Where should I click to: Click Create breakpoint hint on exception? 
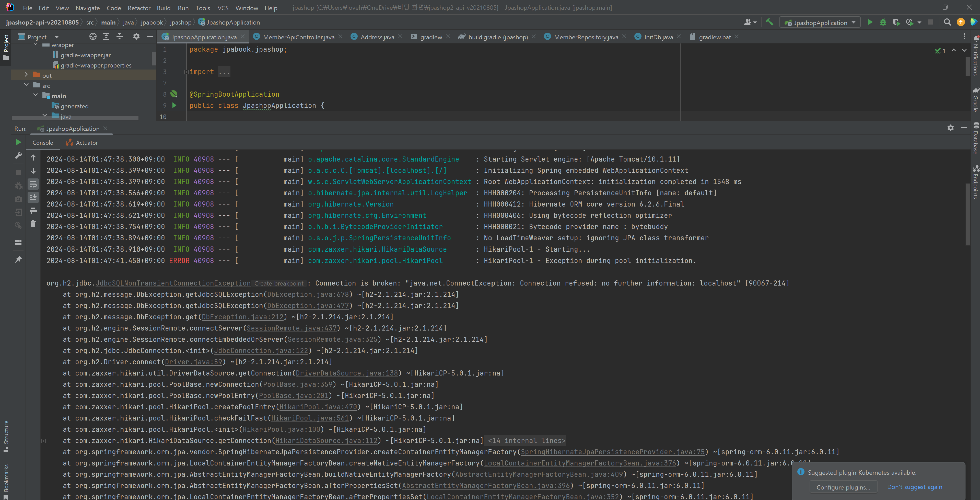pos(279,283)
